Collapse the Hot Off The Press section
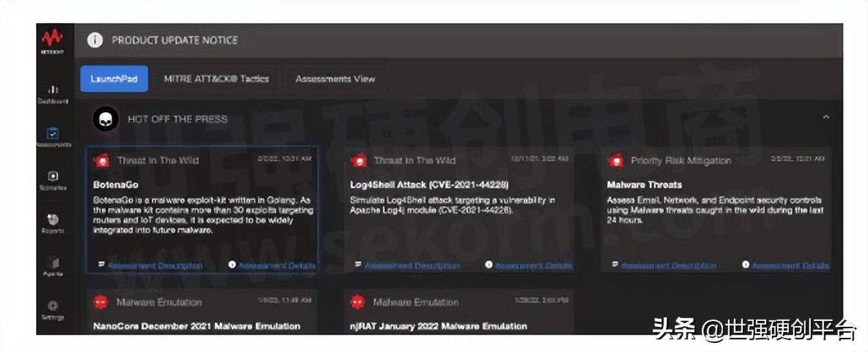868x352 pixels. [x=826, y=117]
